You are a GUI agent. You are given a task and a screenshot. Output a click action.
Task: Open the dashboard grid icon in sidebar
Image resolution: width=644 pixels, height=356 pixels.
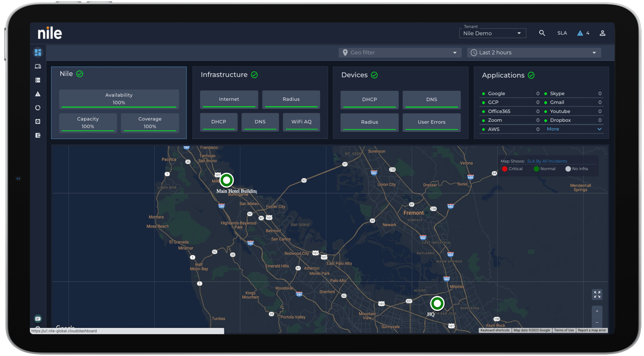click(38, 52)
